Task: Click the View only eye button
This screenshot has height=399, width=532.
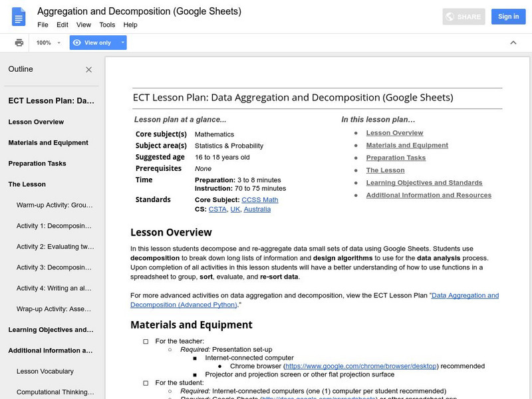Action: pos(92,43)
